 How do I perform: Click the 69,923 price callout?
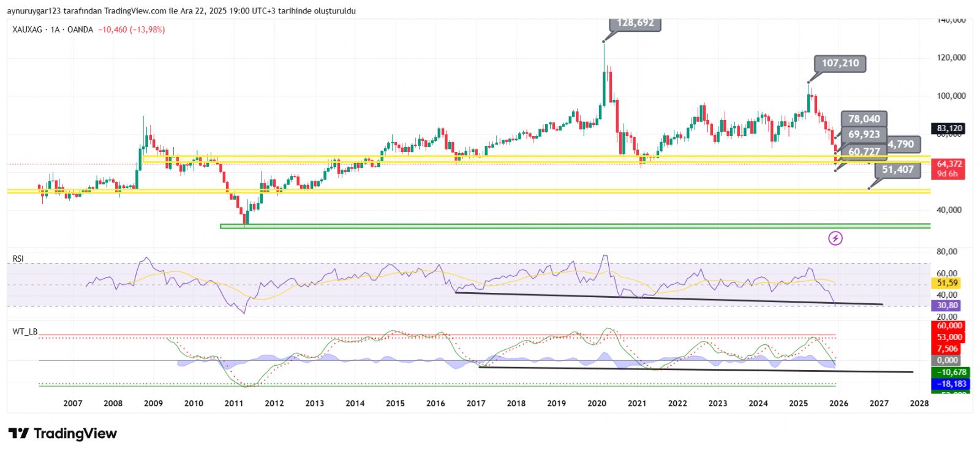tap(864, 134)
